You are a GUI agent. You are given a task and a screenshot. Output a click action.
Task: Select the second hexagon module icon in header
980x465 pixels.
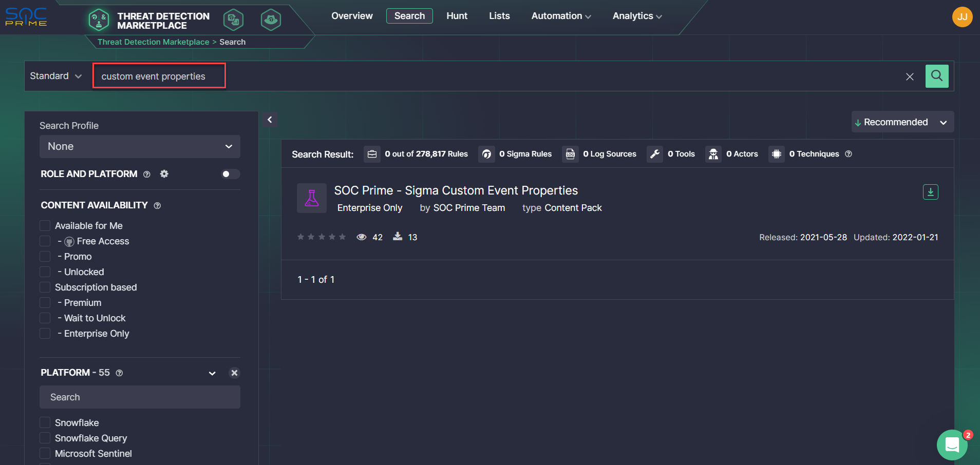(x=234, y=20)
